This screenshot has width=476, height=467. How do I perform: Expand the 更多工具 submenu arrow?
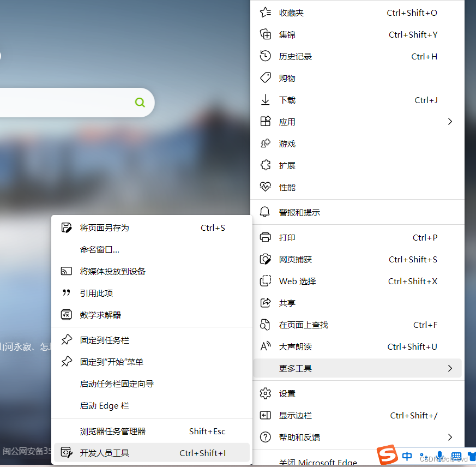[450, 368]
